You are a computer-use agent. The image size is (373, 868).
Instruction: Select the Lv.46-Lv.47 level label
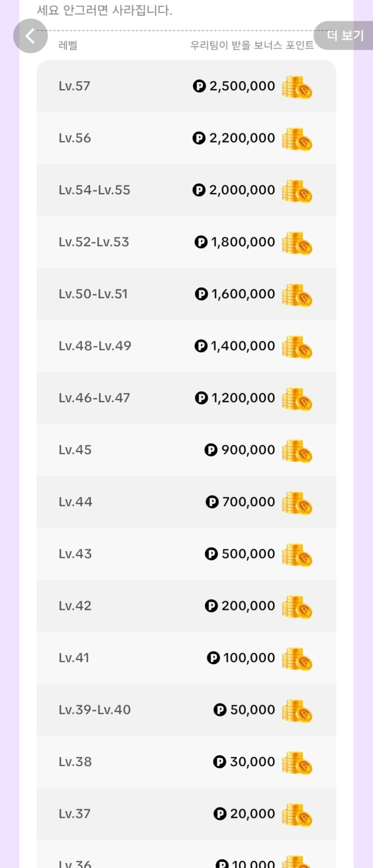coord(94,398)
